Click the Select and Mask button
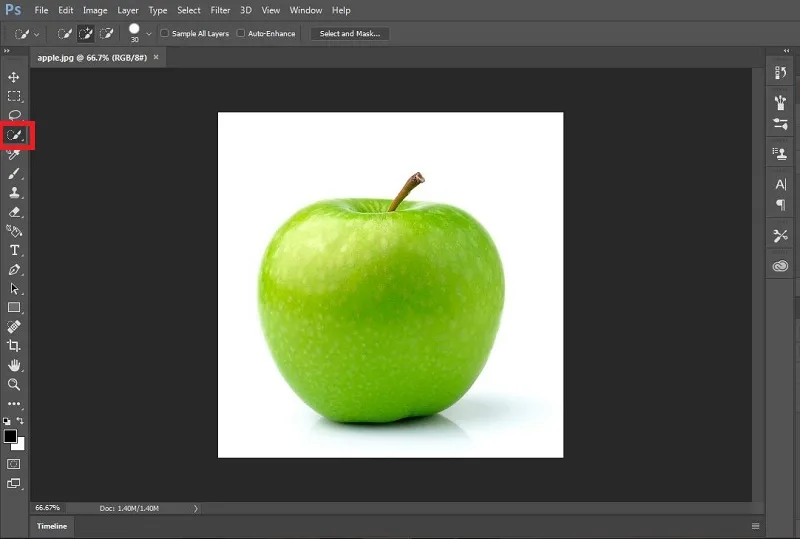The height and width of the screenshot is (539, 800). click(x=349, y=34)
